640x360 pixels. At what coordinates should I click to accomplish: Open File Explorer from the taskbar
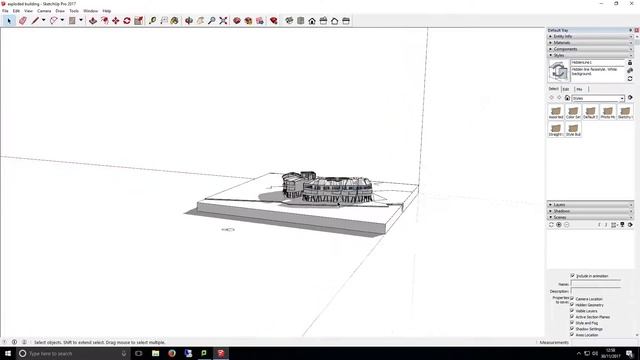click(x=156, y=353)
